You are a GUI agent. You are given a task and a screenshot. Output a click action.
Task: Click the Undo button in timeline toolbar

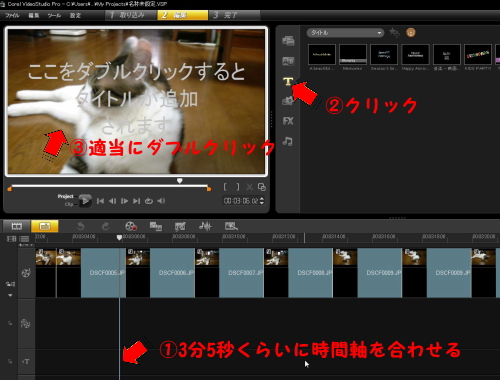click(x=80, y=226)
